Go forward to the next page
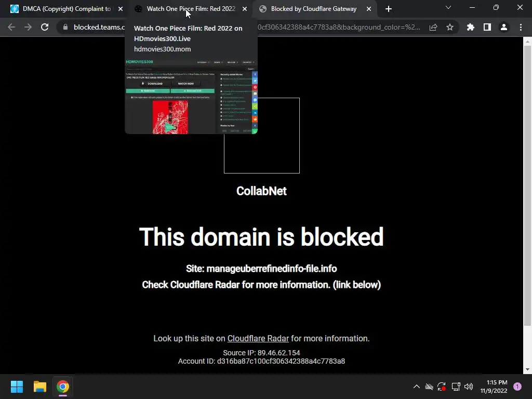 (x=28, y=27)
